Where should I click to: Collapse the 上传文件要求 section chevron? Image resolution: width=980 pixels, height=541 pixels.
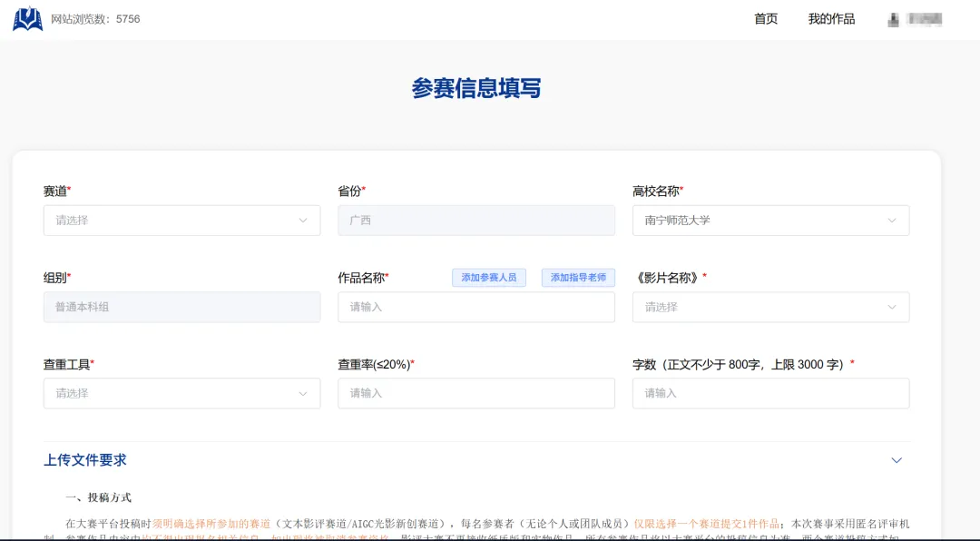[897, 460]
